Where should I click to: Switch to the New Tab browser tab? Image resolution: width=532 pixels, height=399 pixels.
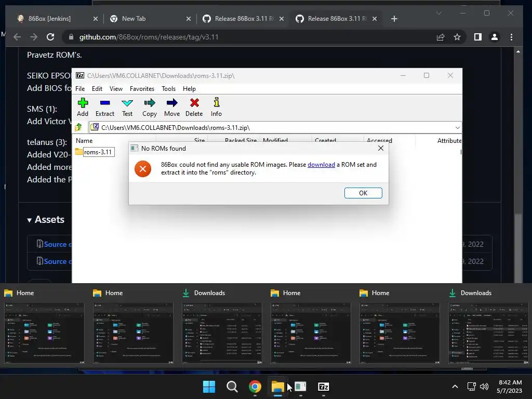pyautogui.click(x=134, y=19)
